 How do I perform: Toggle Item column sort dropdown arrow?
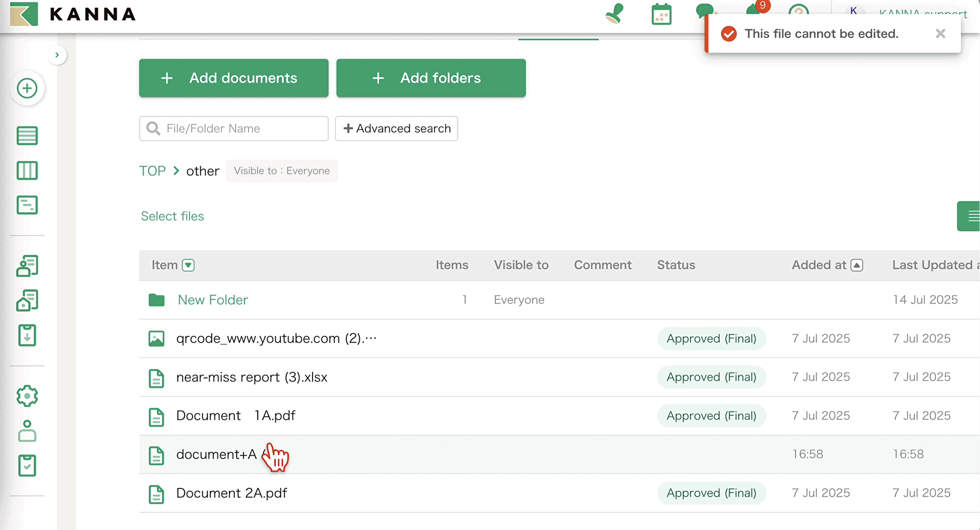[188, 265]
